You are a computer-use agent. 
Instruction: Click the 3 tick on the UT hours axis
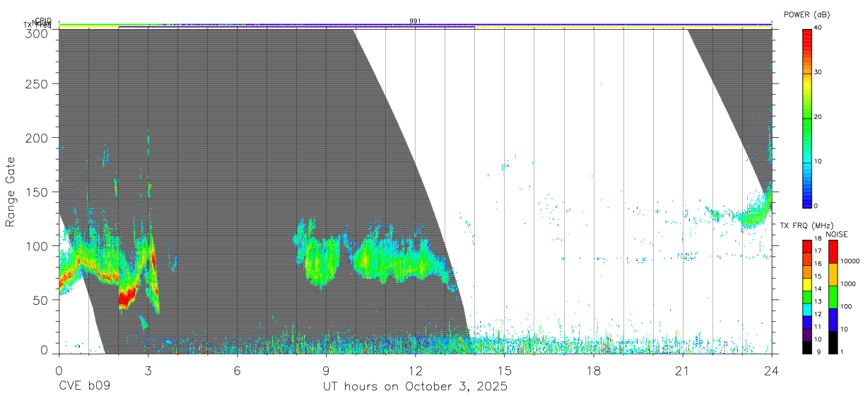[148, 370]
